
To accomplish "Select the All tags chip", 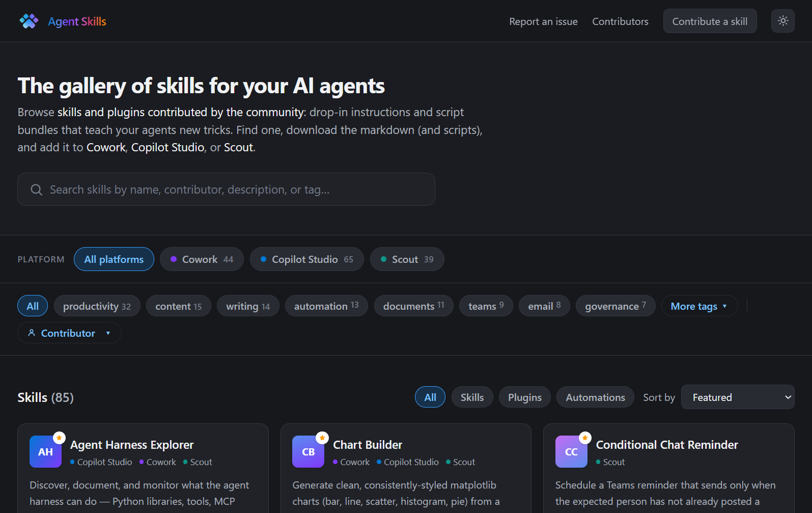I will [x=33, y=306].
